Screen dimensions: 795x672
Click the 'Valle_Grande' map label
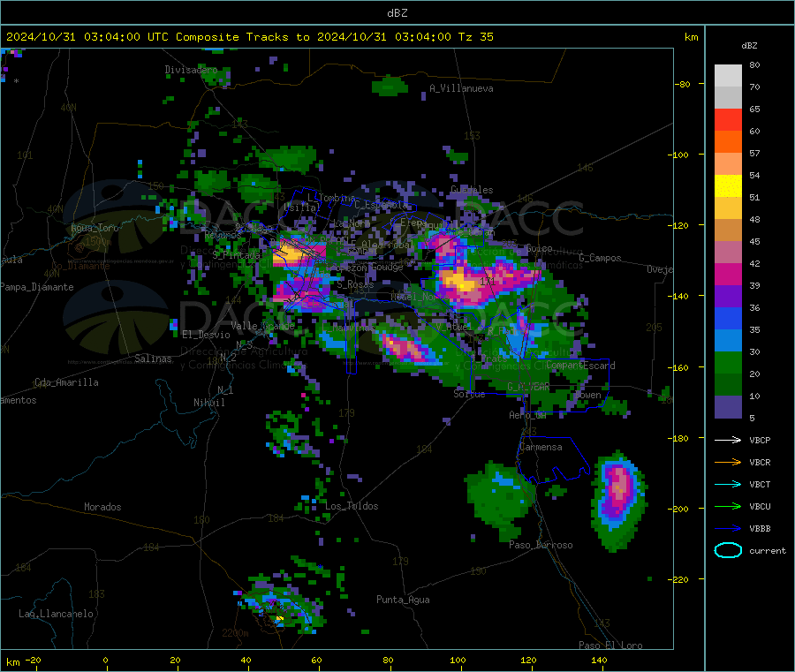(x=262, y=326)
